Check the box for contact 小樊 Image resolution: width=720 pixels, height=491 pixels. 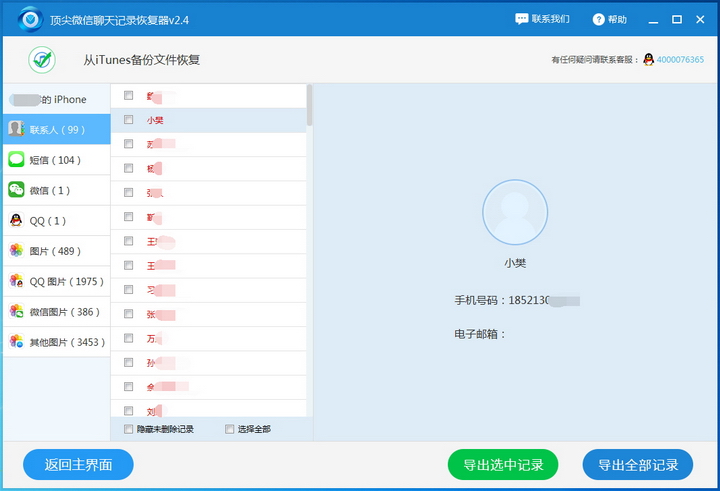click(x=129, y=119)
